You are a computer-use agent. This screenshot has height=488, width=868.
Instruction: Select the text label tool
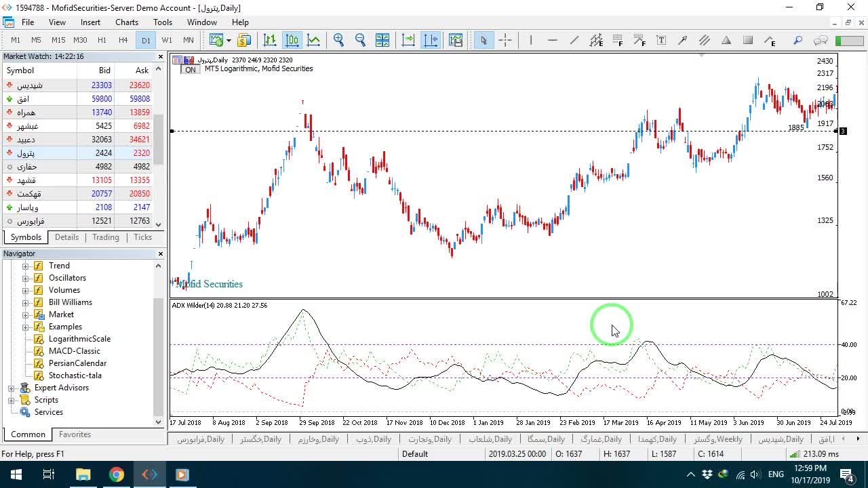[661, 40]
